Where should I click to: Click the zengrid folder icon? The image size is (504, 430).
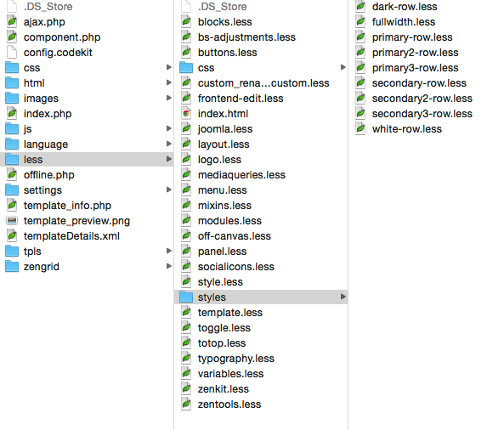click(12, 267)
